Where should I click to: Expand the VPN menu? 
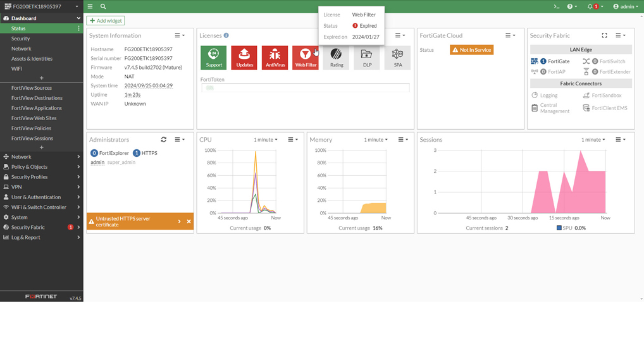tap(42, 187)
